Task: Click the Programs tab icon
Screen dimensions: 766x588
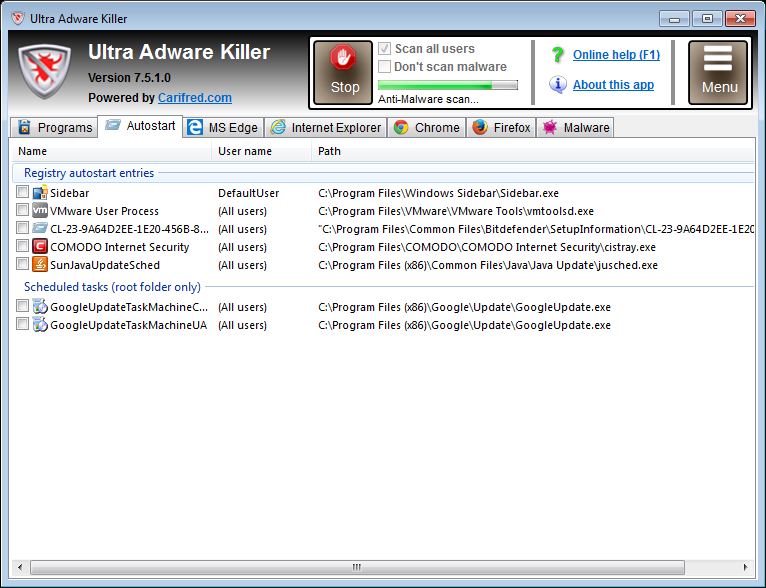Action: coord(24,127)
